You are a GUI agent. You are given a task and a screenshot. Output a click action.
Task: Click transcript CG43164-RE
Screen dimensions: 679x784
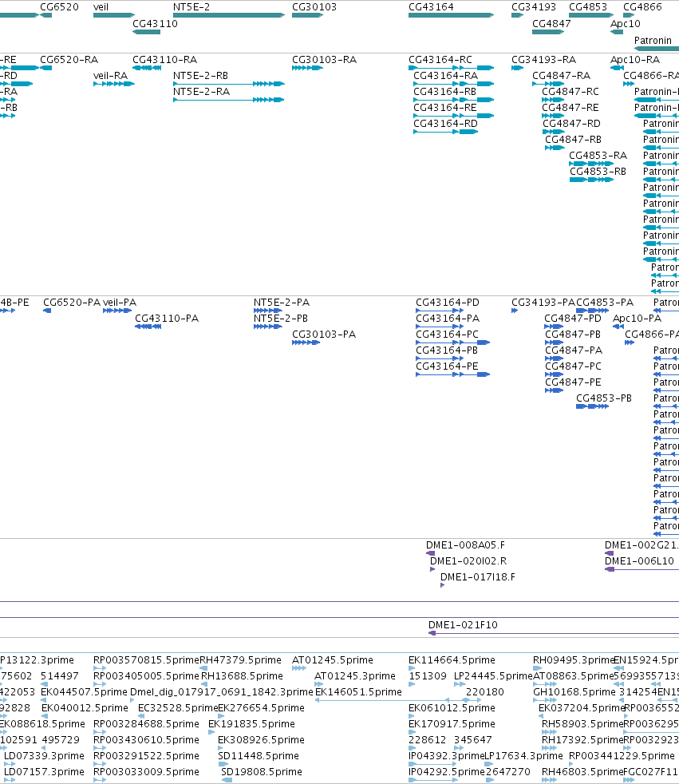(x=445, y=108)
